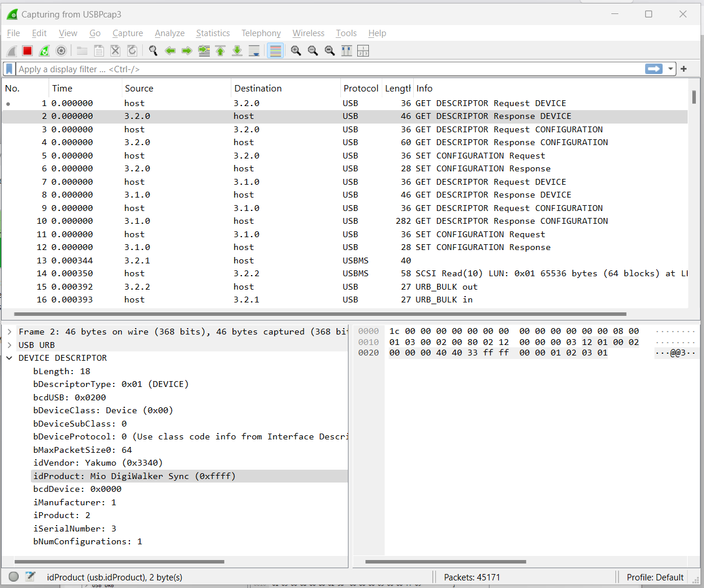Jump to the last packet
This screenshot has height=588, width=704.
[237, 51]
